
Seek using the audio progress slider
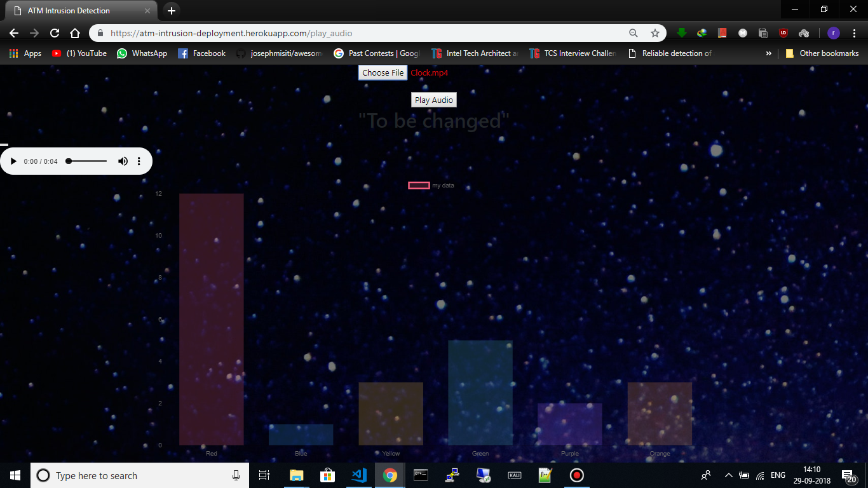(x=86, y=161)
